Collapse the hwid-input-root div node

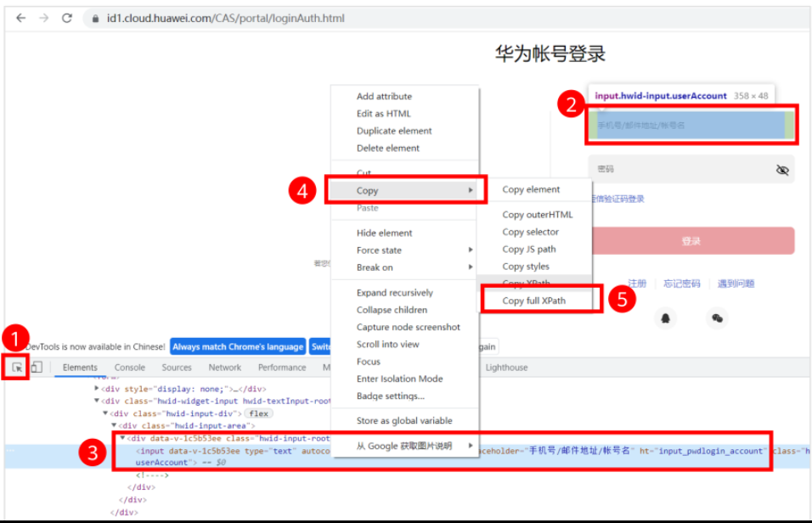[x=122, y=437]
